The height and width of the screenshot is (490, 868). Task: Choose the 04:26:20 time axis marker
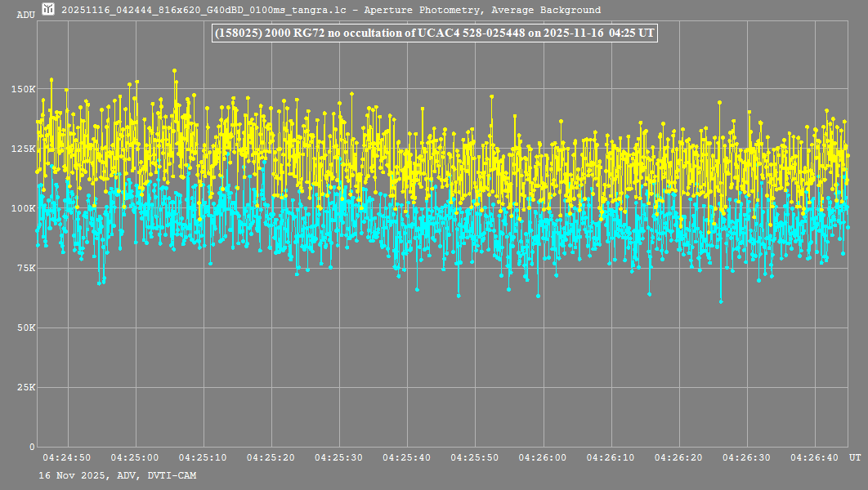[x=679, y=457]
